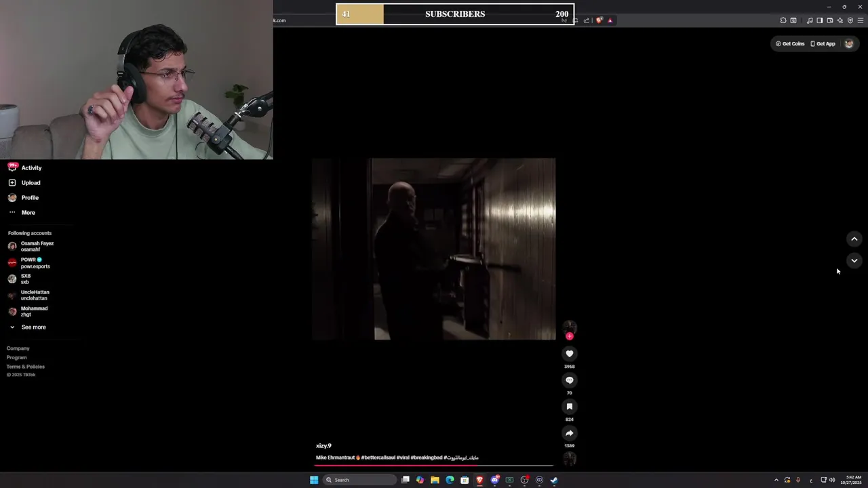This screenshot has height=488, width=868.
Task: Go to the next video
Action: [x=854, y=260]
